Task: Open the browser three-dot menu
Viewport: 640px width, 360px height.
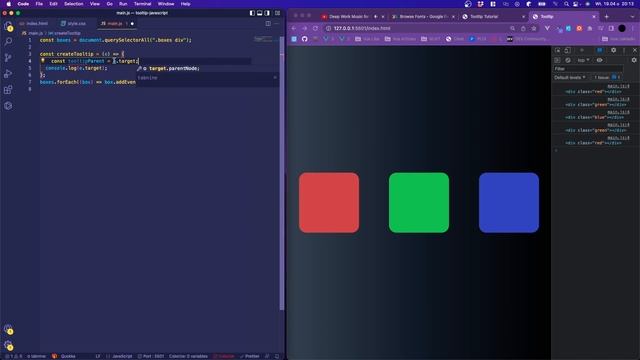Action: tap(633, 29)
